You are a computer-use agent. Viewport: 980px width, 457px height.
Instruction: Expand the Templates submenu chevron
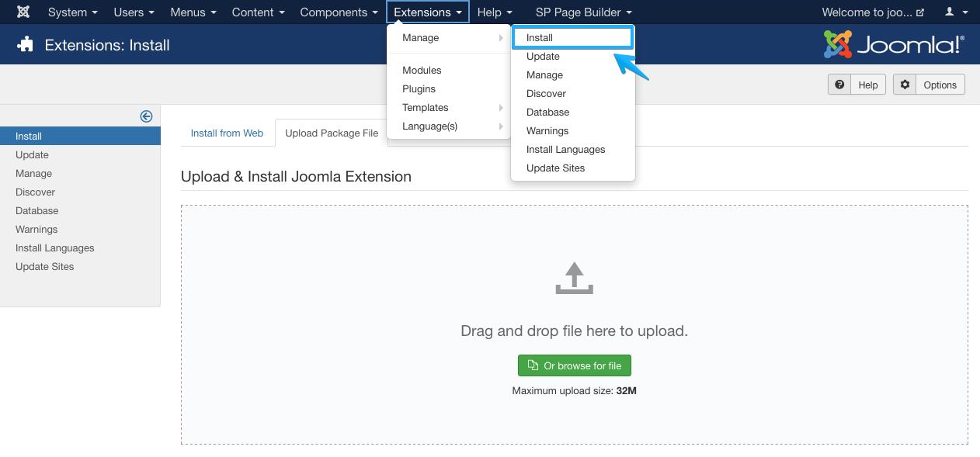click(502, 107)
